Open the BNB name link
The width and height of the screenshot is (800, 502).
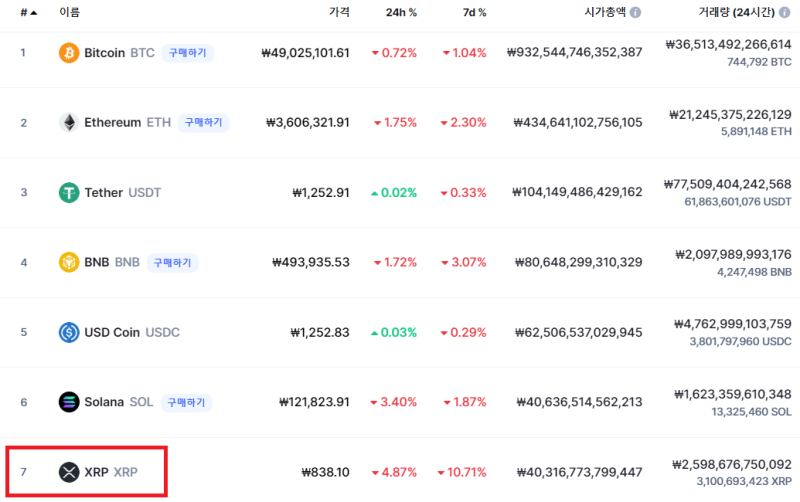click(x=96, y=262)
